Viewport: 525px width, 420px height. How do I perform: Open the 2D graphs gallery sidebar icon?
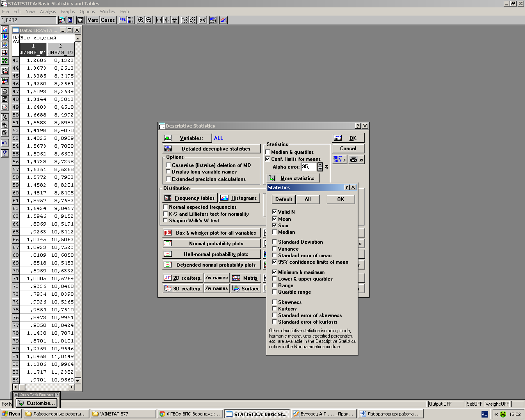pyautogui.click(x=5, y=30)
